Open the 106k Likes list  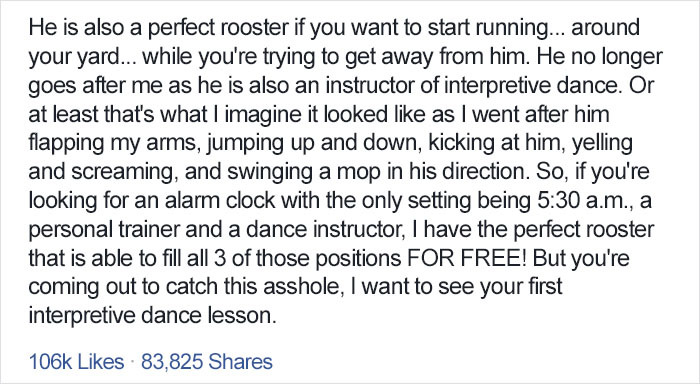pyautogui.click(x=76, y=362)
